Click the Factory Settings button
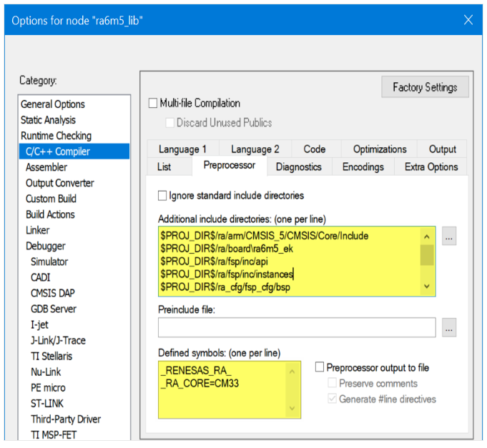487x448 pixels. point(425,87)
